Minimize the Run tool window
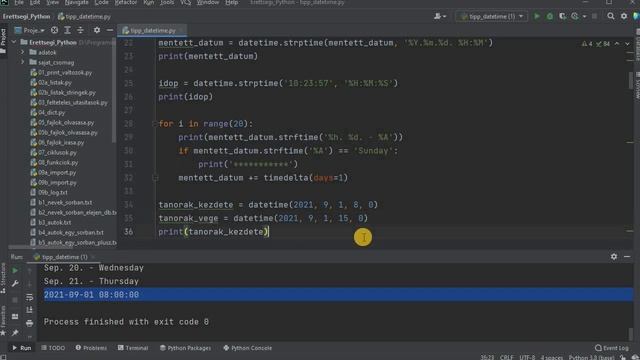Screen dimensions: 640x360 pyautogui.click(x=627, y=256)
